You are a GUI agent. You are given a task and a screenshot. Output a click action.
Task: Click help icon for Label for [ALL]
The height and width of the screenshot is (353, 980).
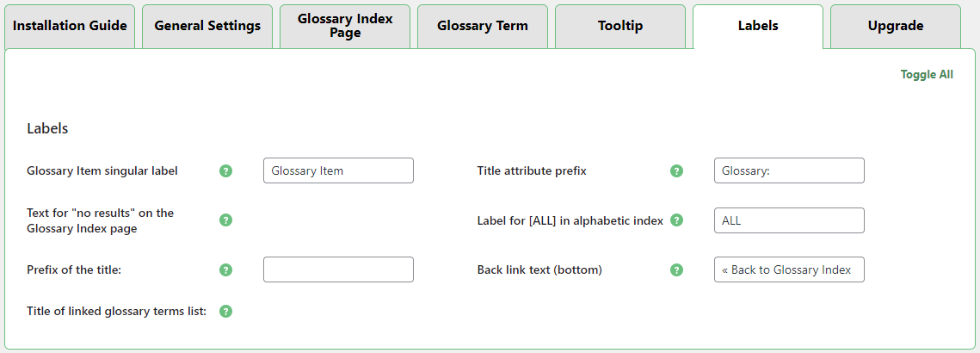point(676,220)
